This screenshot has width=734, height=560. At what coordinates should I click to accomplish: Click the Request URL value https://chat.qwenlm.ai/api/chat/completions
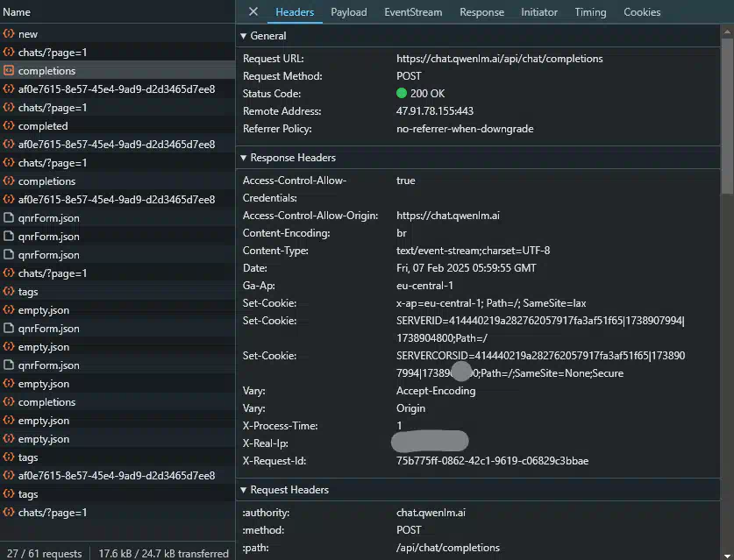(500, 59)
